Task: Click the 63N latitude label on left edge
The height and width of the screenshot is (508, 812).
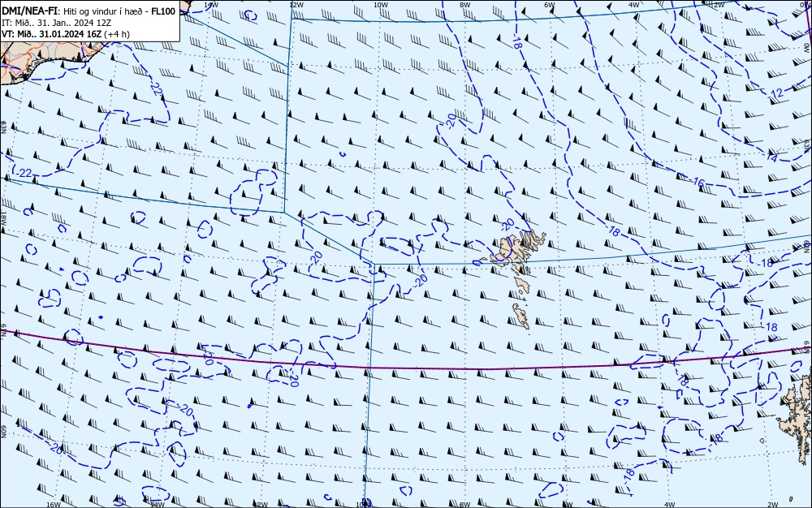Action: coord(3,127)
